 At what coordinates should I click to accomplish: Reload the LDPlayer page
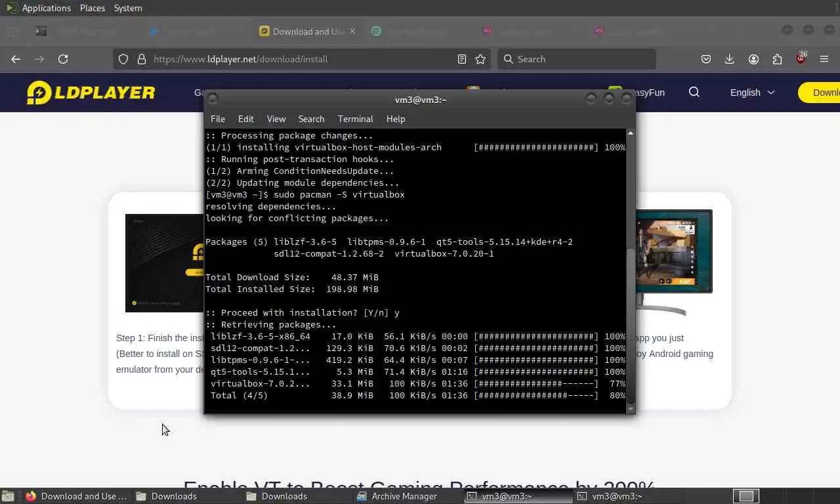pos(63,59)
